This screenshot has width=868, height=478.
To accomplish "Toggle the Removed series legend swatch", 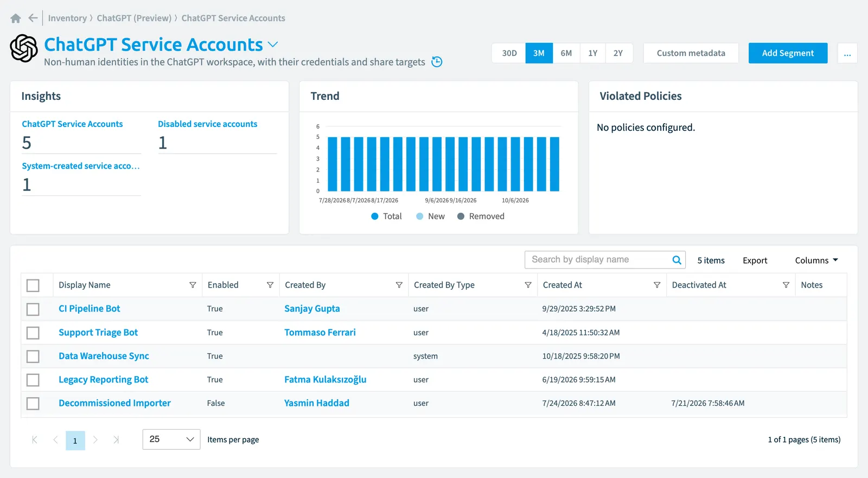I will [x=461, y=216].
